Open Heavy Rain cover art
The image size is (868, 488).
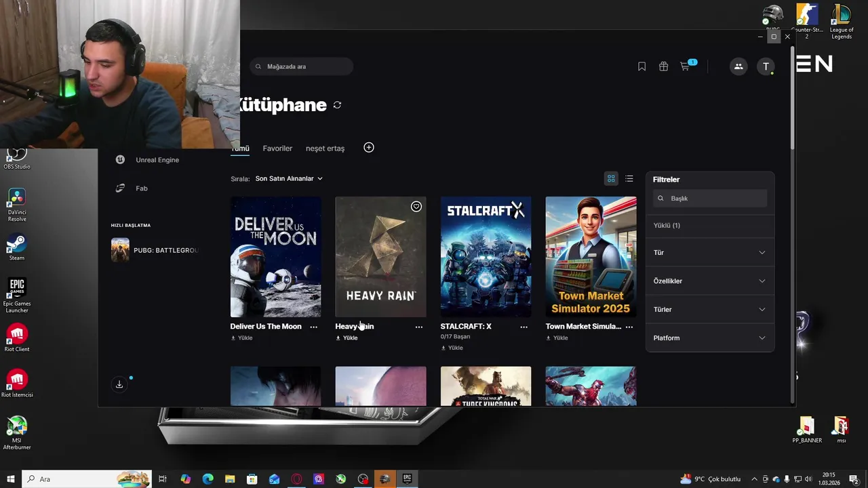[380, 257]
